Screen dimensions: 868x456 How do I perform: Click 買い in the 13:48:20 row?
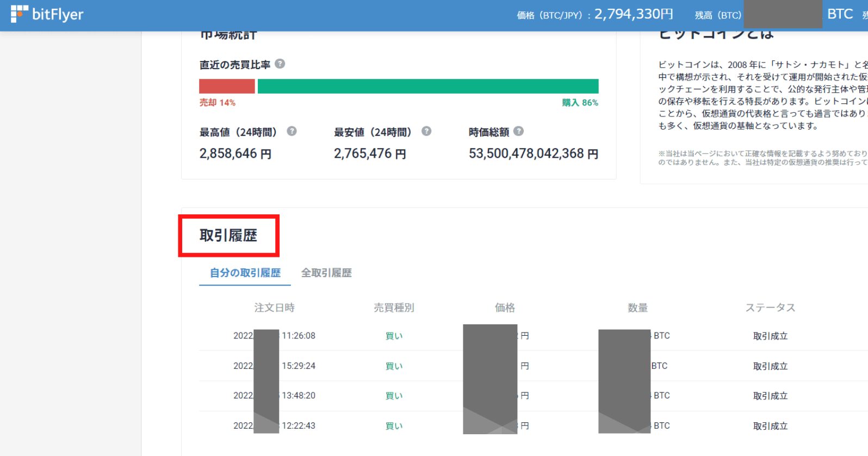(x=394, y=396)
